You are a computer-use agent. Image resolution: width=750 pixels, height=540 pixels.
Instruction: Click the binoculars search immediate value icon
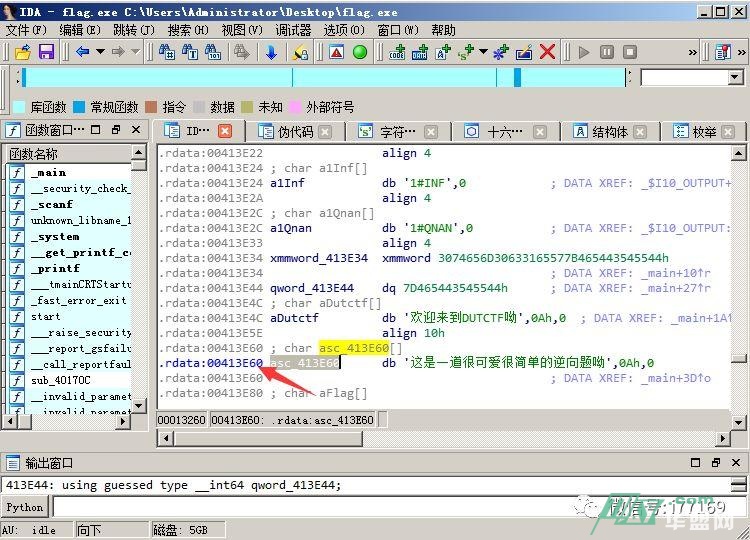point(166,52)
